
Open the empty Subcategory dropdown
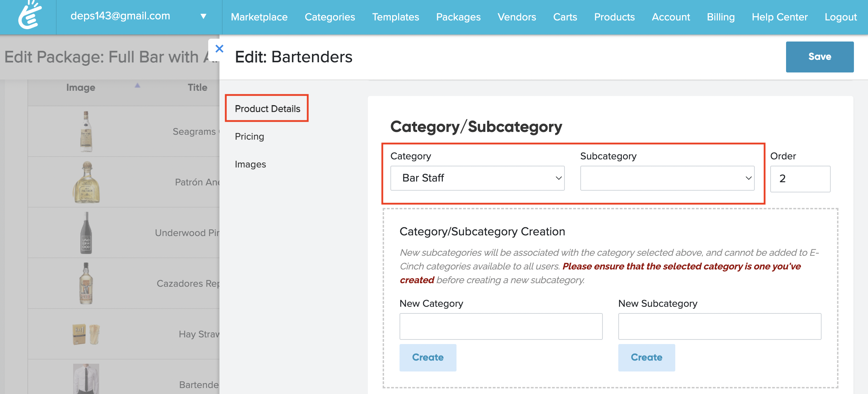click(667, 178)
